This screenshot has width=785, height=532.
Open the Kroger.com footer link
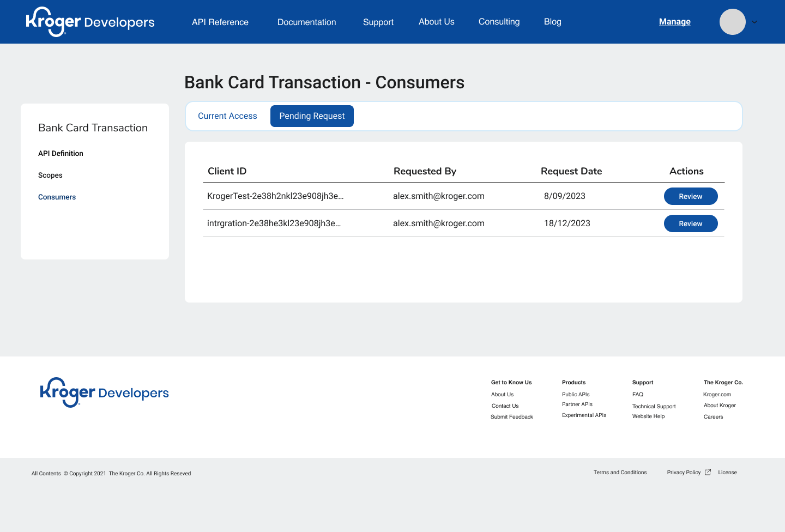tap(717, 395)
